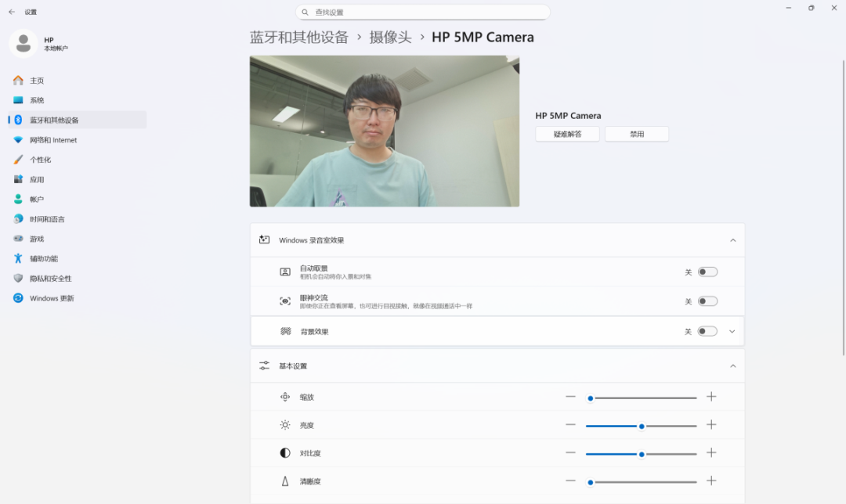Click the 清晰度 slider track

(x=642, y=482)
